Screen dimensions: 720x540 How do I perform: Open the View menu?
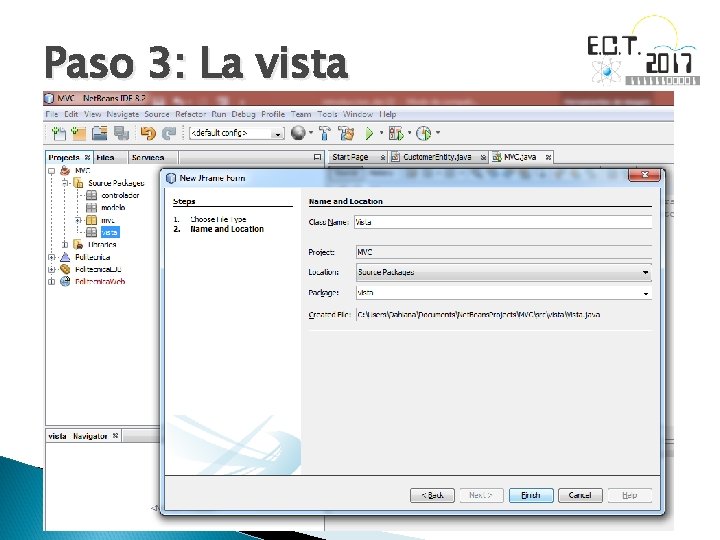tap(92, 114)
